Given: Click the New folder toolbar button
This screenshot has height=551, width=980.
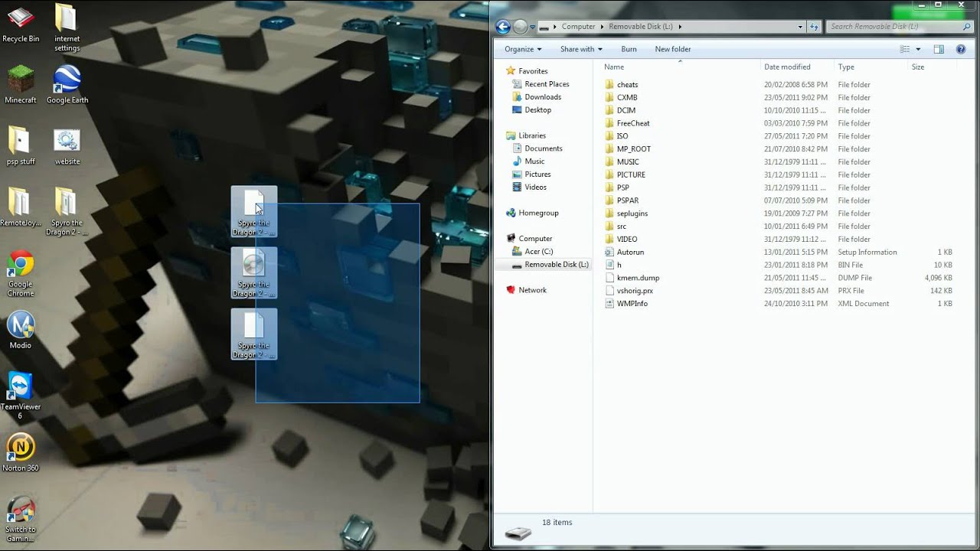Looking at the screenshot, I should pyautogui.click(x=673, y=49).
